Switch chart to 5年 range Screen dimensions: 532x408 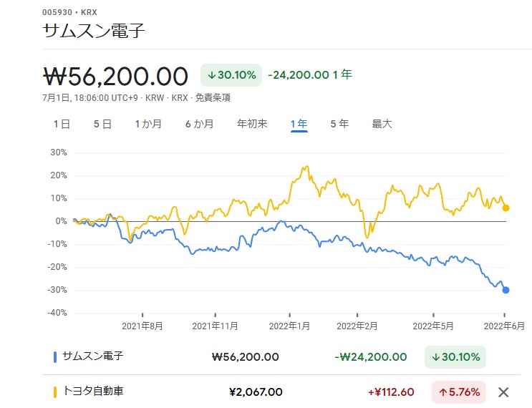tap(339, 124)
